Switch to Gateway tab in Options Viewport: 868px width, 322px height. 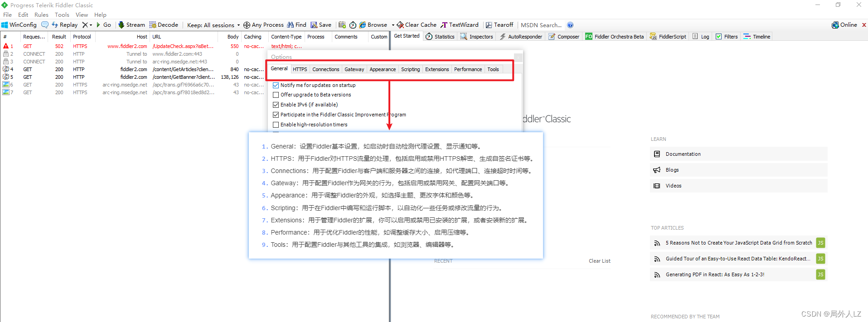point(354,69)
